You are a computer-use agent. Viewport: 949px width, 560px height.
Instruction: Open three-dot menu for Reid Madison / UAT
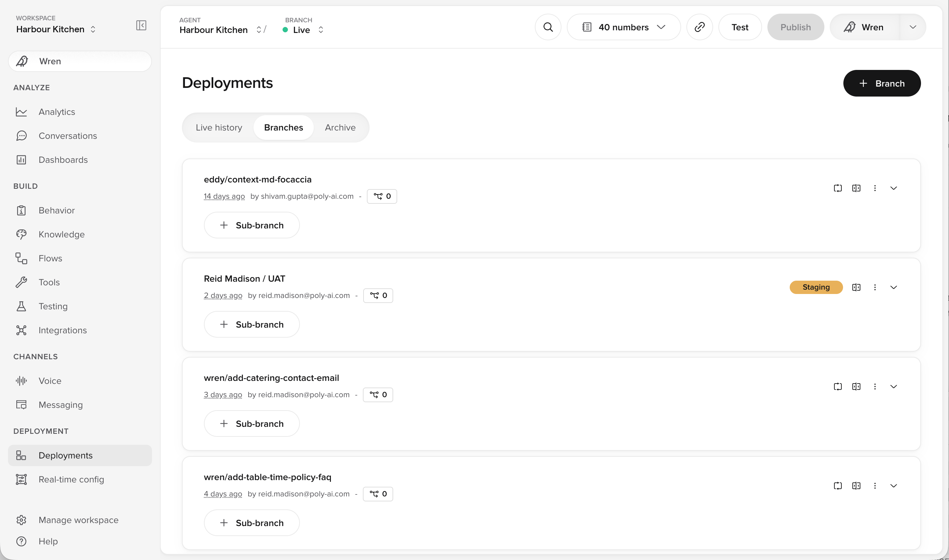[875, 287]
